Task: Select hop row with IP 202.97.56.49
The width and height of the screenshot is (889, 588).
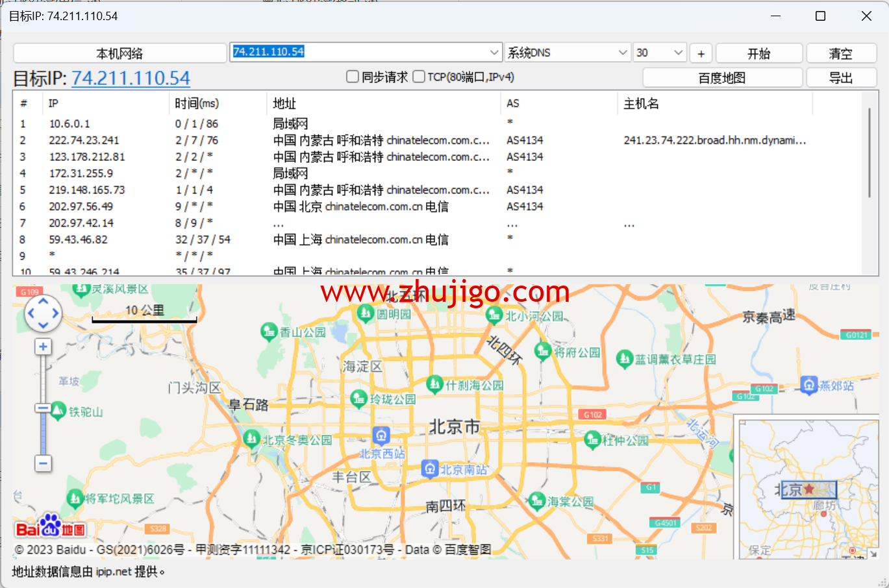Action: click(437, 206)
